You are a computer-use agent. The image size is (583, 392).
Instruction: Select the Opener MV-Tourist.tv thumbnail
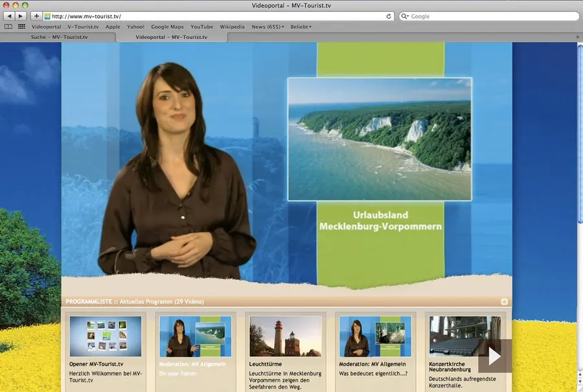tap(105, 336)
